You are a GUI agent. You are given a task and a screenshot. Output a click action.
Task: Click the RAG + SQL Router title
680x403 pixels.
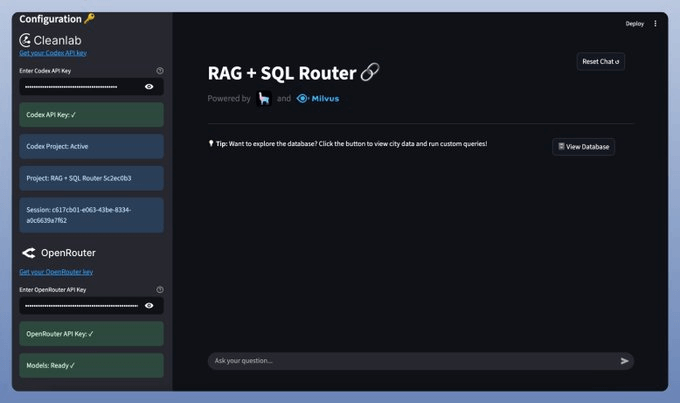click(x=282, y=73)
